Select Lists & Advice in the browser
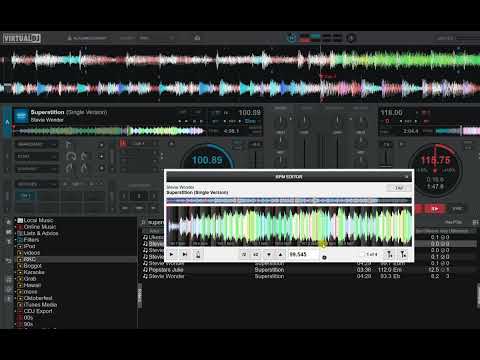 (x=41, y=233)
